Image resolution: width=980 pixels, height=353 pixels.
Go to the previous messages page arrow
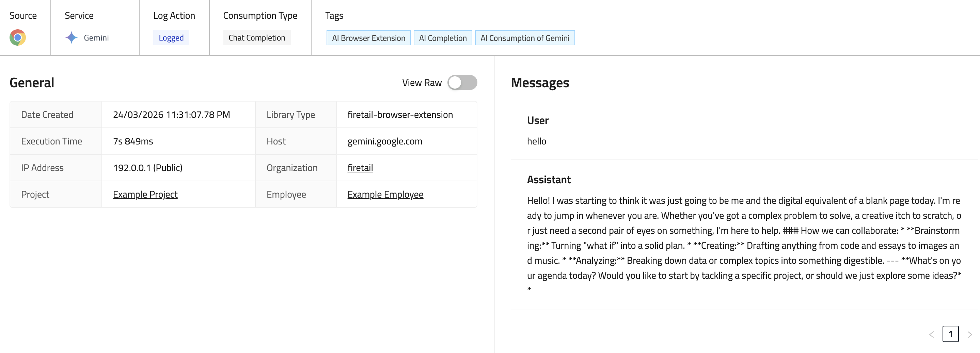click(931, 334)
